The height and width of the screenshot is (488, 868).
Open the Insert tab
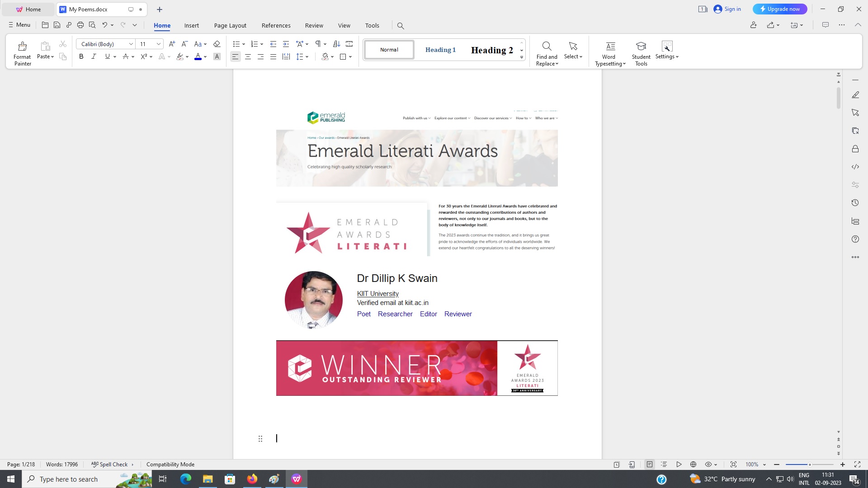pos(192,25)
